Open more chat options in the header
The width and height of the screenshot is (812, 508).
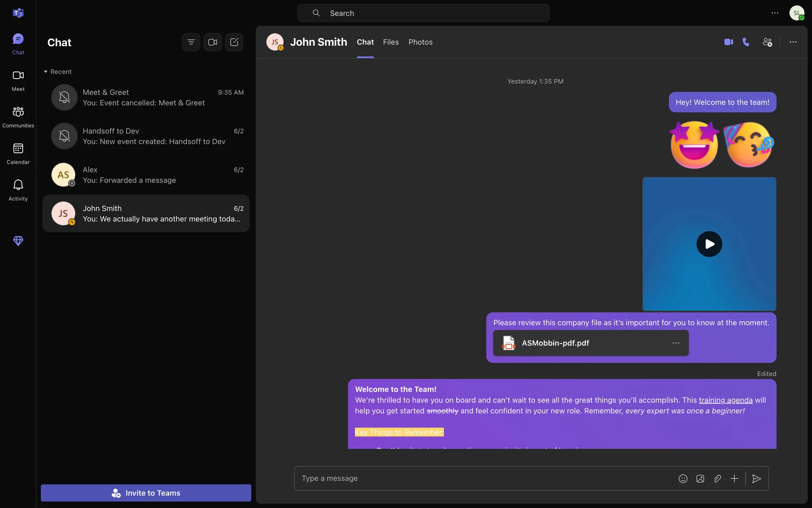793,42
